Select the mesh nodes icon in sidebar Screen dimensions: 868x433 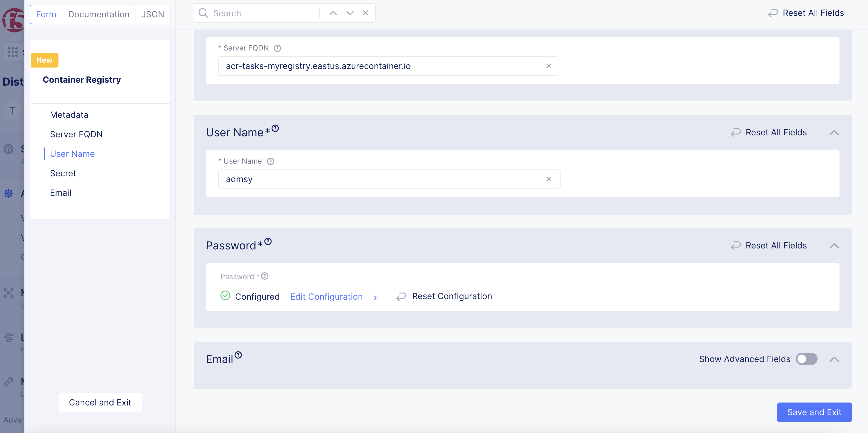[9, 293]
